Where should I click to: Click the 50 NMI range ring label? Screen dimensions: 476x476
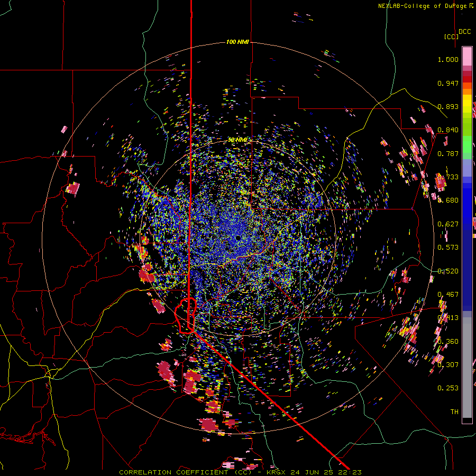(x=237, y=140)
